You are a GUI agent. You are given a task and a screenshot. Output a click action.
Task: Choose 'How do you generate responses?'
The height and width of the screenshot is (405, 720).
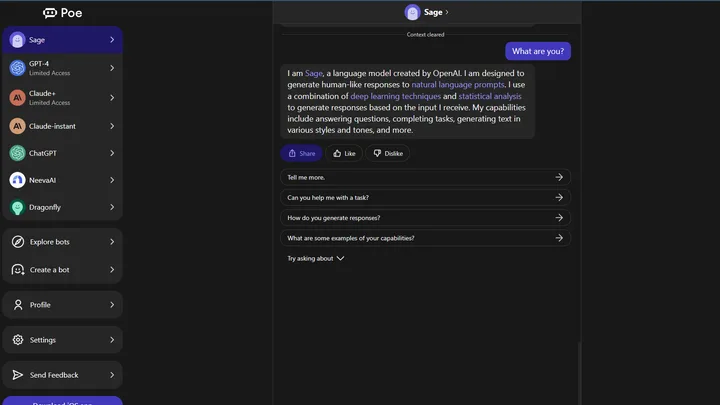[x=425, y=218]
